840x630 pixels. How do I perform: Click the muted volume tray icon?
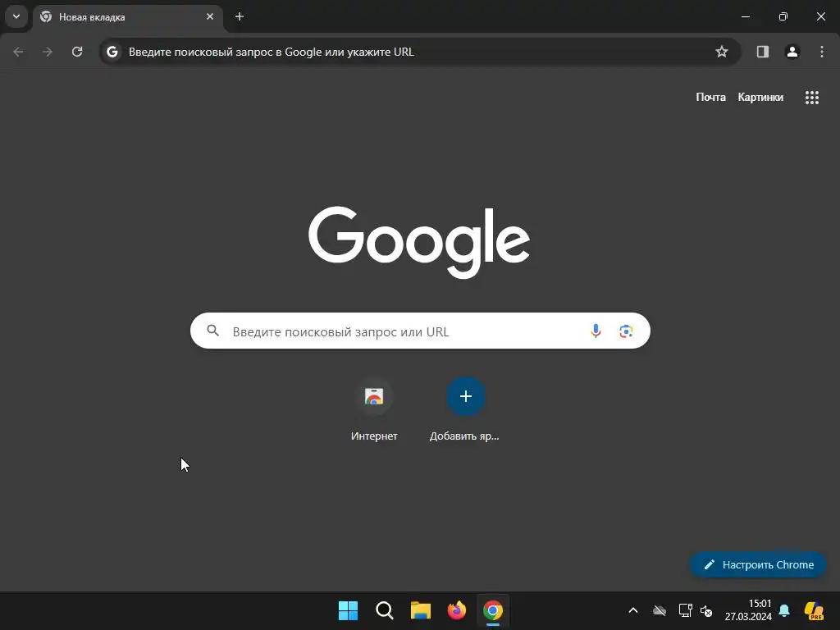pos(706,610)
